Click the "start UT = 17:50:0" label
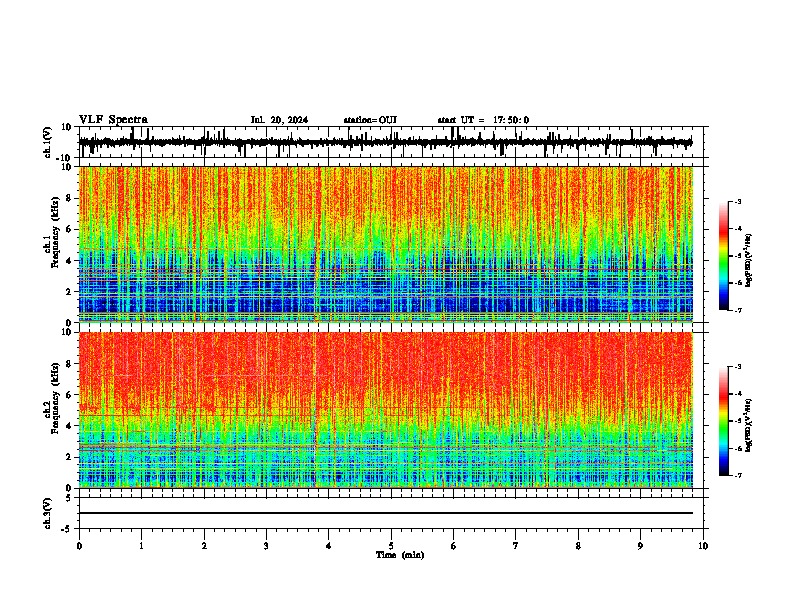 [483, 120]
